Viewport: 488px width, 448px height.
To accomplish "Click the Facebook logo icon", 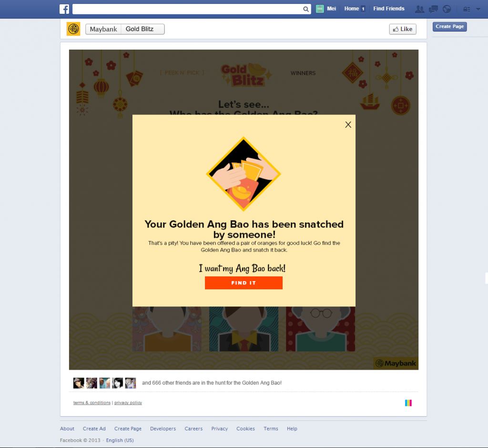I will coord(64,9).
